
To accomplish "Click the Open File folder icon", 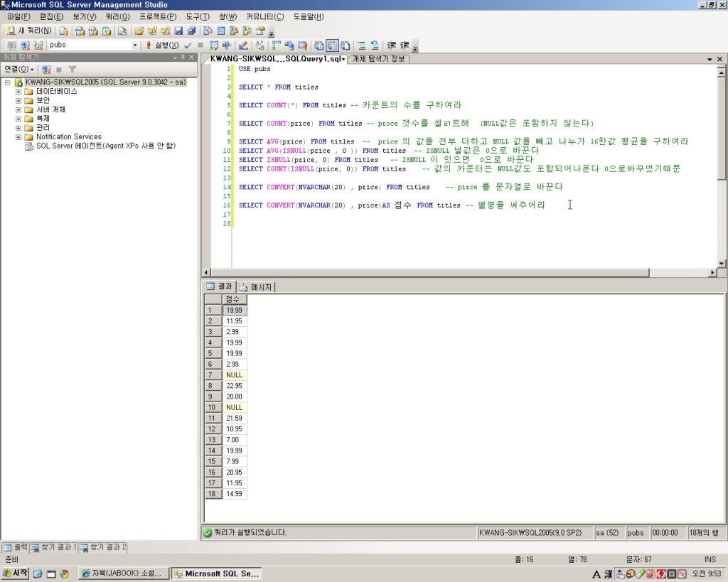I will coord(139,31).
